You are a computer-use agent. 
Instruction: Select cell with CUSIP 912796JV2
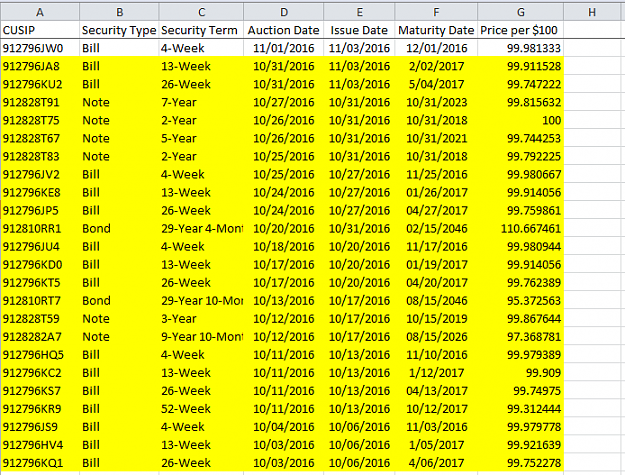click(40, 174)
